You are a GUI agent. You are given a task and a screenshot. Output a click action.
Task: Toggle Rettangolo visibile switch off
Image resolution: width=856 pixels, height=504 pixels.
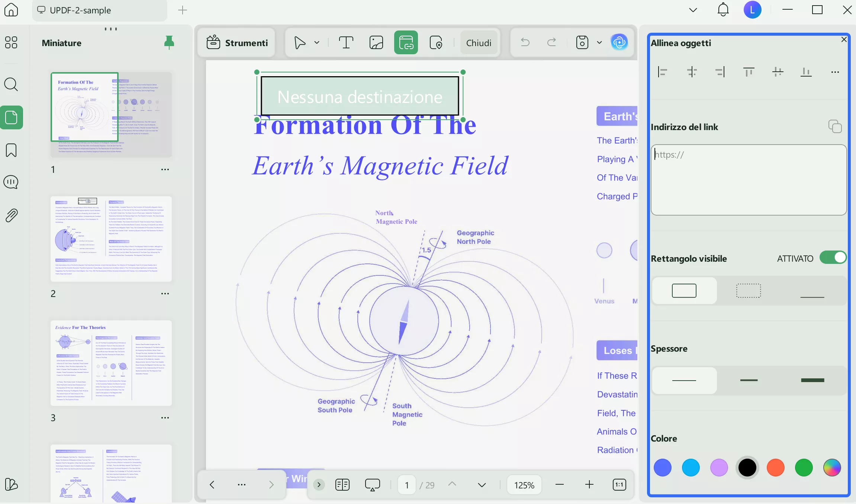[x=833, y=258]
